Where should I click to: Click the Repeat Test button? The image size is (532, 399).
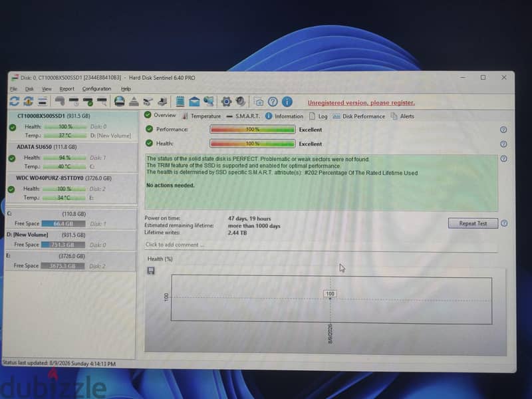point(473,223)
